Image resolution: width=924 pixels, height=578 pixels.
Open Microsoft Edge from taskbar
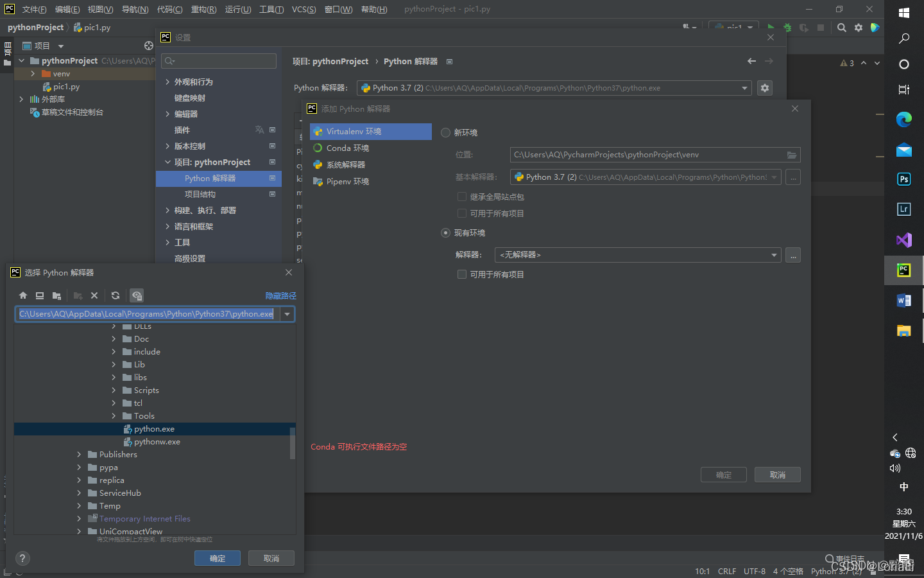(904, 119)
